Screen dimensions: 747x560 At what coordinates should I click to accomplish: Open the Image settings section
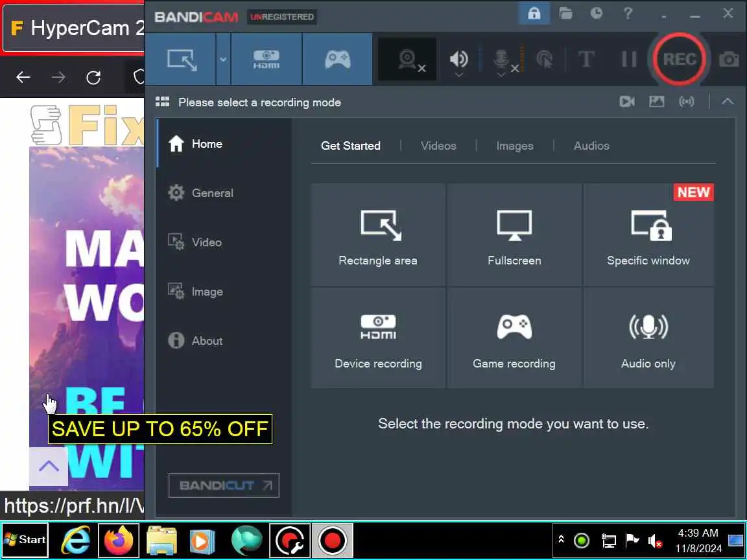(224, 292)
